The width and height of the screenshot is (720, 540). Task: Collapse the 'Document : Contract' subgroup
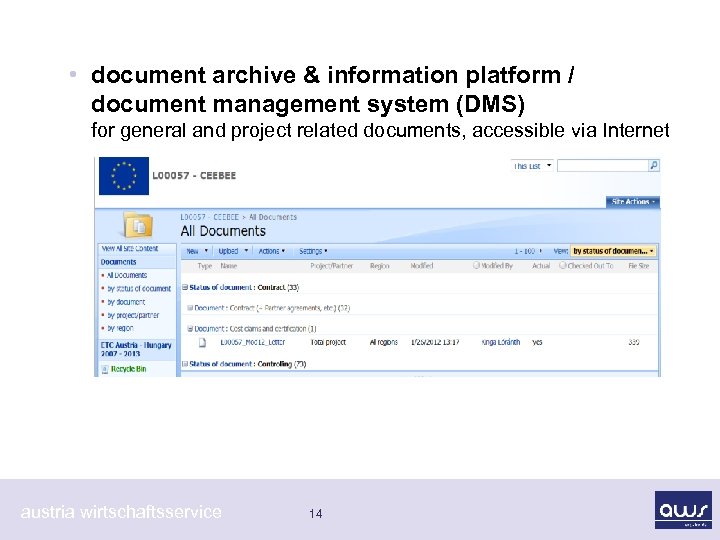point(190,308)
